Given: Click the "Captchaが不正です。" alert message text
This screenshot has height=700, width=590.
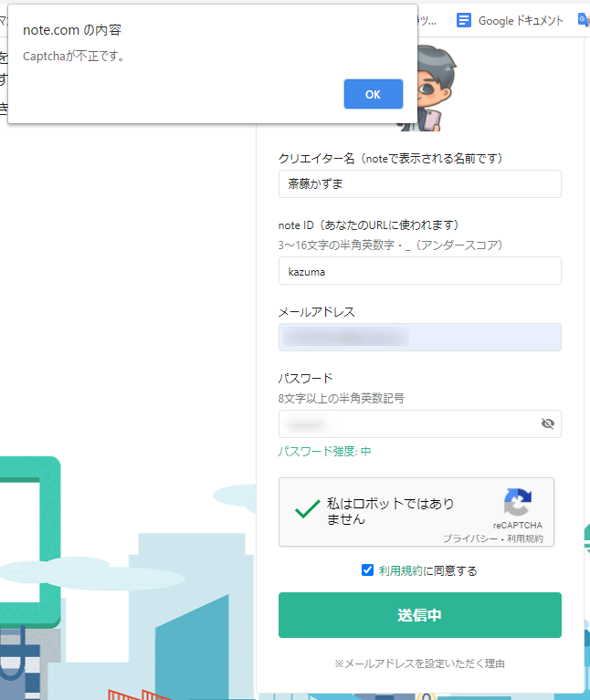Looking at the screenshot, I should click(74, 57).
